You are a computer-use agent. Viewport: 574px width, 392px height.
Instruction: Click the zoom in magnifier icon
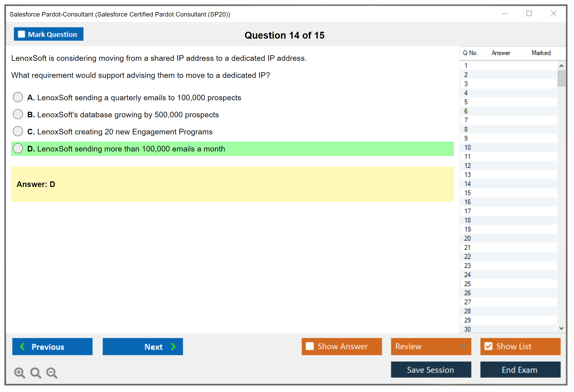[19, 373]
